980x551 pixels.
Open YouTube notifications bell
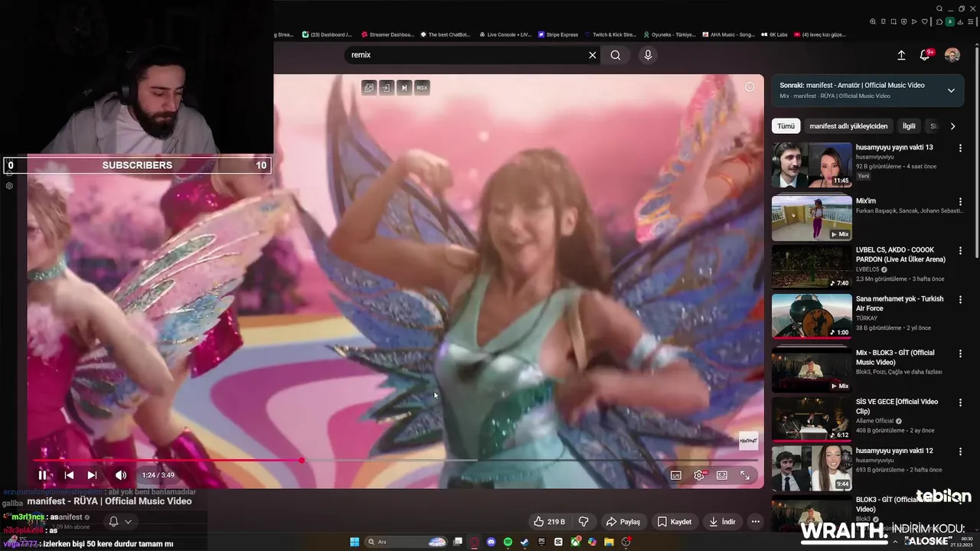(x=925, y=55)
